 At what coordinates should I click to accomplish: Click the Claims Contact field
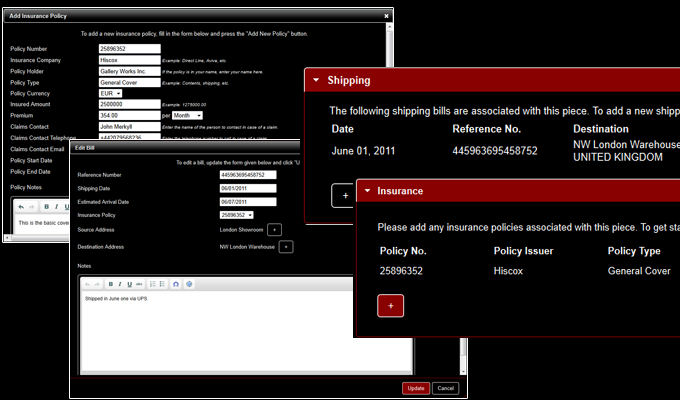point(130,127)
